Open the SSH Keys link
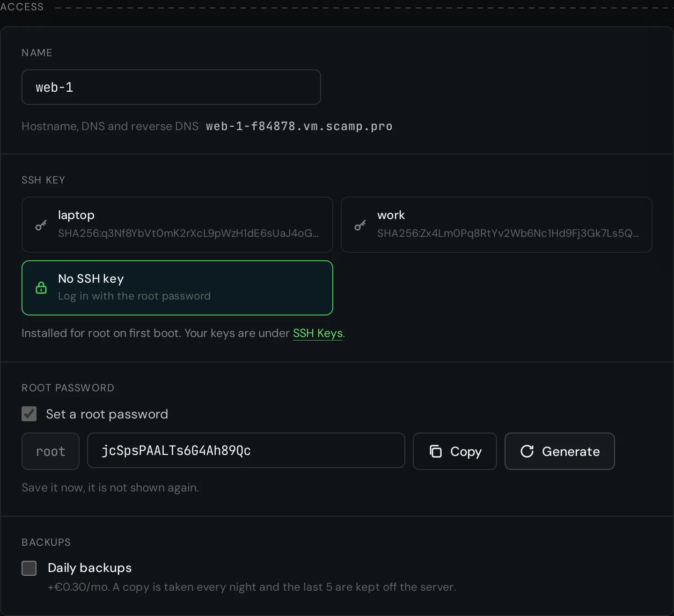 (x=318, y=333)
